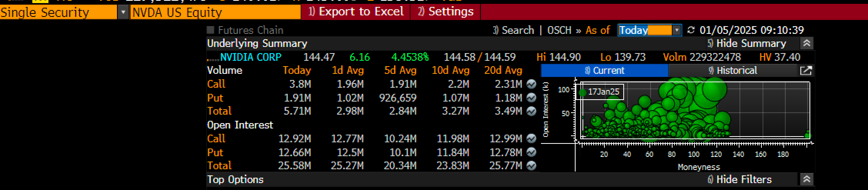
Task: Open chart icon for Call volume row
Action: pyautogui.click(x=531, y=84)
